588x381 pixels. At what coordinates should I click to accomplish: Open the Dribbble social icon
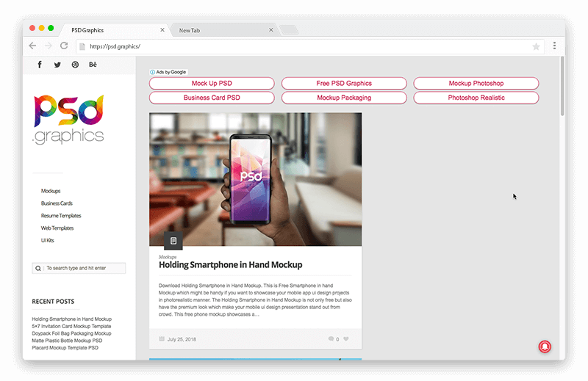tap(75, 65)
